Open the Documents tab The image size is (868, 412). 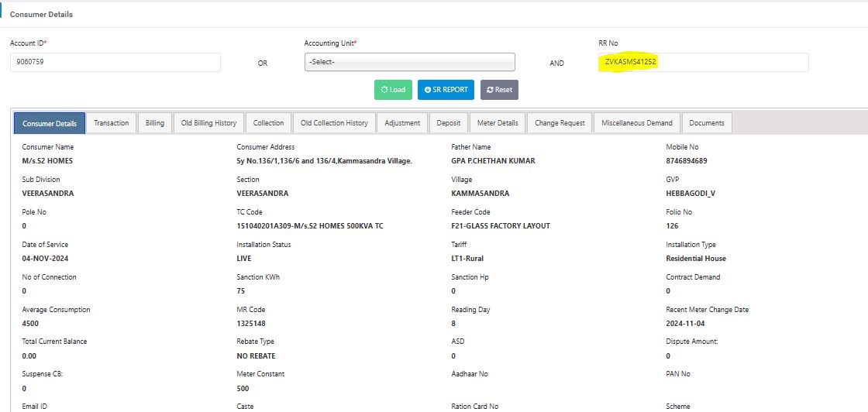707,123
